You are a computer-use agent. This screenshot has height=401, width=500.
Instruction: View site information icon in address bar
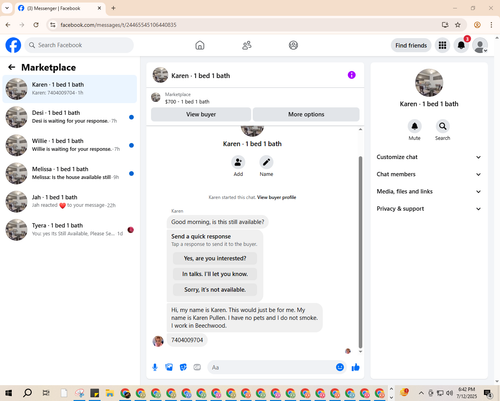tap(53, 25)
